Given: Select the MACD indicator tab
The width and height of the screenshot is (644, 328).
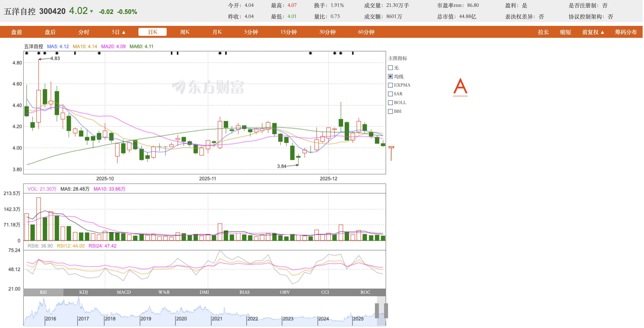Looking at the screenshot, I should pos(124,292).
